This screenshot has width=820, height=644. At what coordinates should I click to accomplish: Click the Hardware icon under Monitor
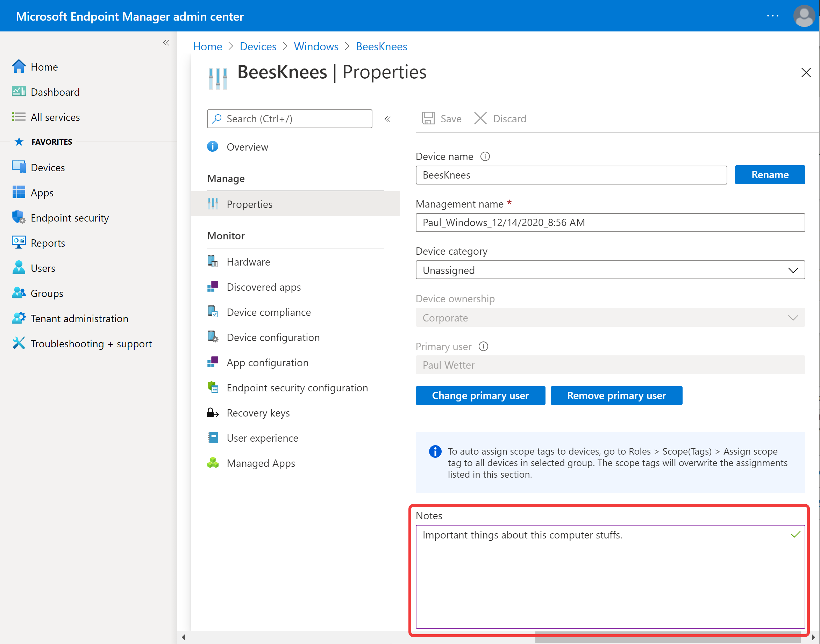click(x=213, y=262)
